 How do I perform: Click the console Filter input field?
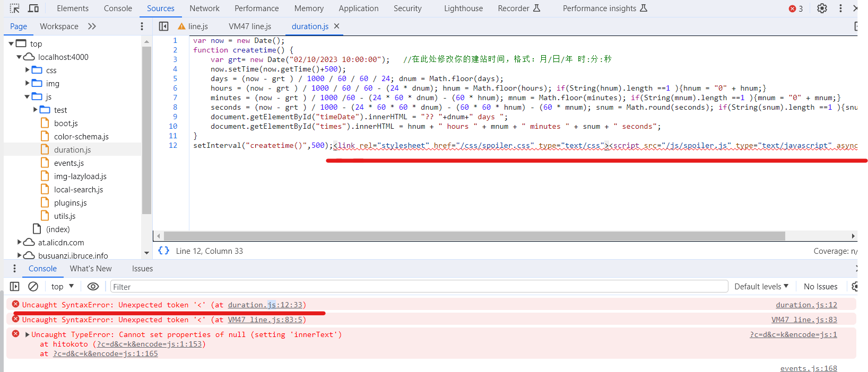click(418, 287)
